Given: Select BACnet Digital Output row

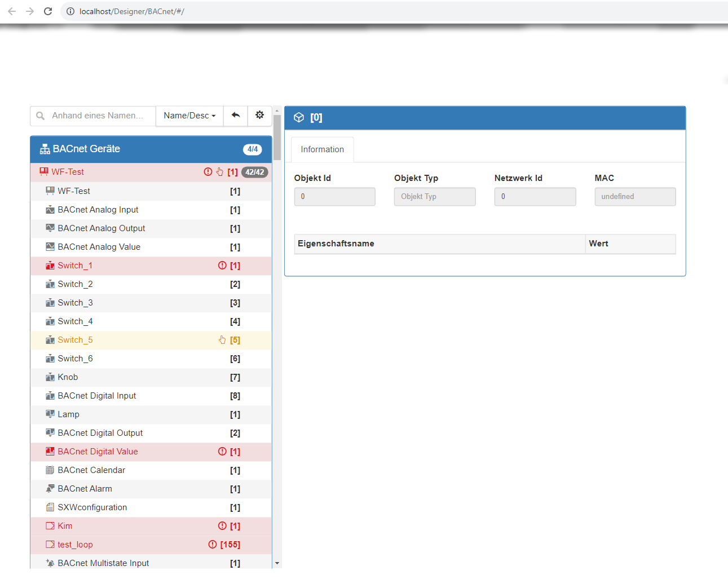Looking at the screenshot, I should [x=151, y=433].
